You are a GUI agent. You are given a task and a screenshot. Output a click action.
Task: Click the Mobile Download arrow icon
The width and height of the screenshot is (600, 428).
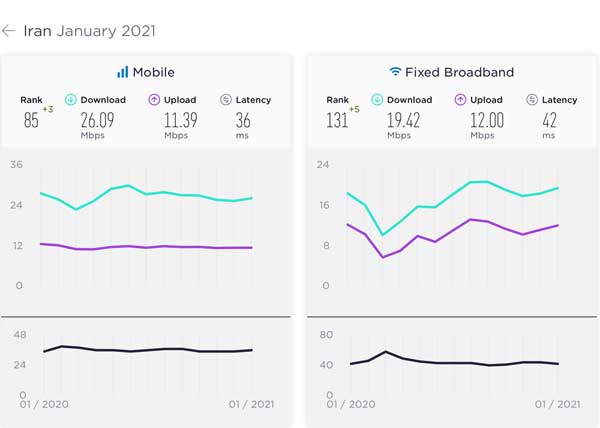click(71, 100)
